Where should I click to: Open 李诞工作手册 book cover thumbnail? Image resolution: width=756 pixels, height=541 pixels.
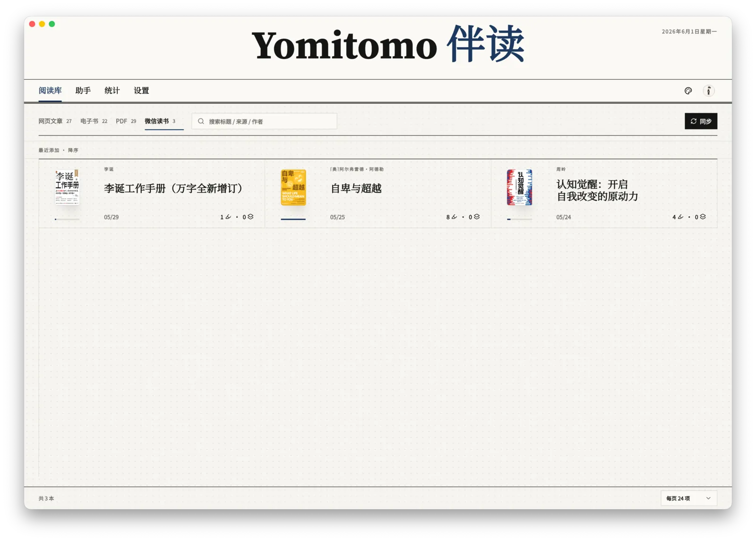coord(67,187)
